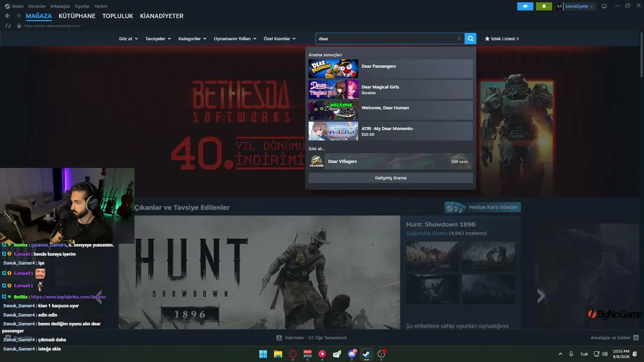The image size is (644, 362).
Task: Open the volume tray control
Action: (x=605, y=354)
